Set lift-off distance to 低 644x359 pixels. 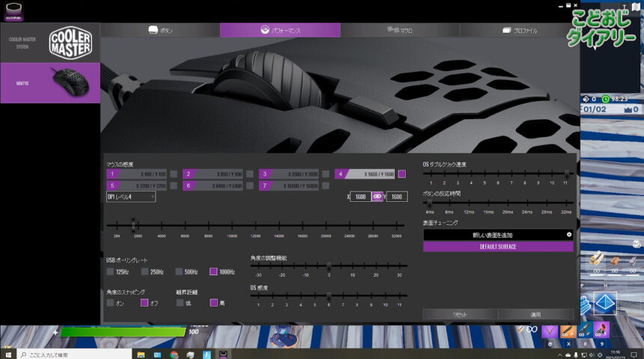pyautogui.click(x=180, y=303)
